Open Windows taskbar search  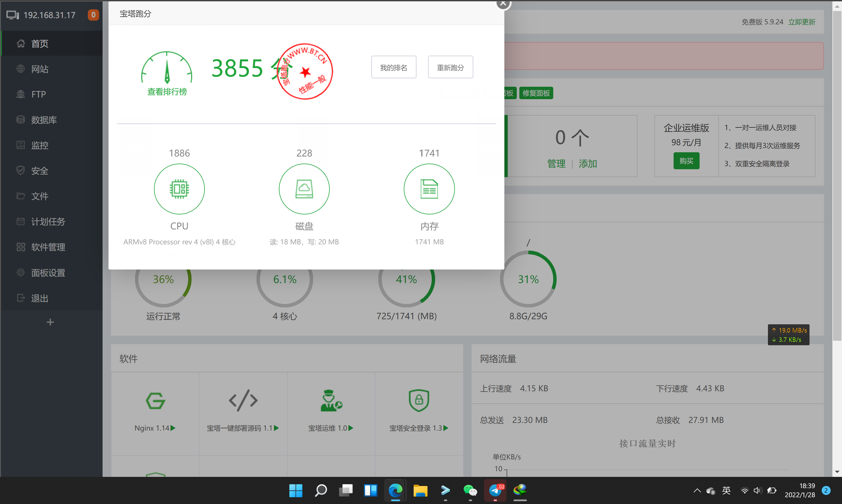(321, 491)
